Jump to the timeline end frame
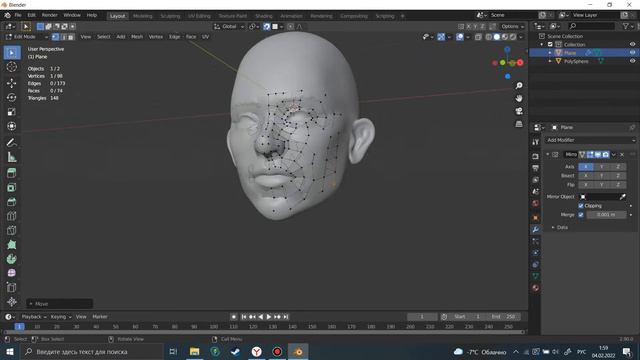Viewport: 640px width, 360px height. coord(286,317)
